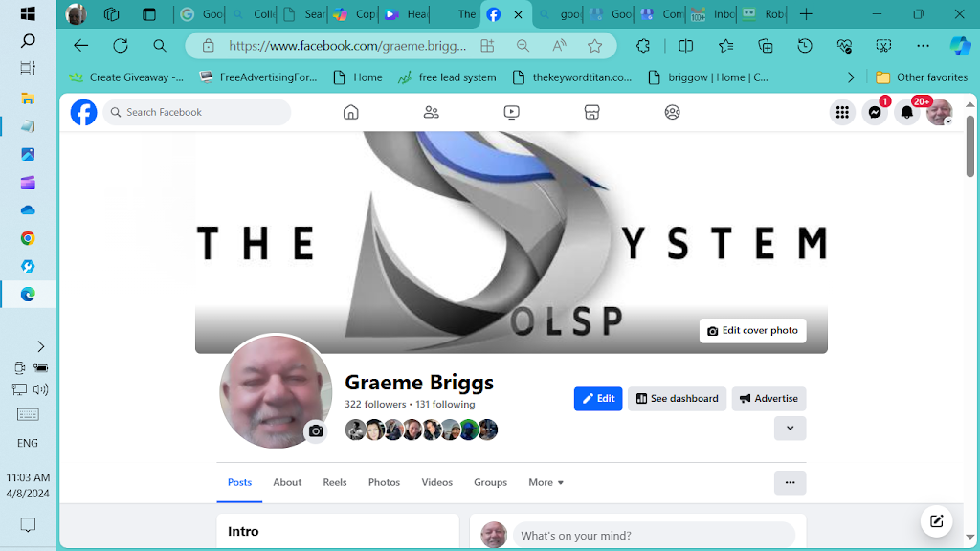Expand more bookmarks chevron

(x=851, y=77)
